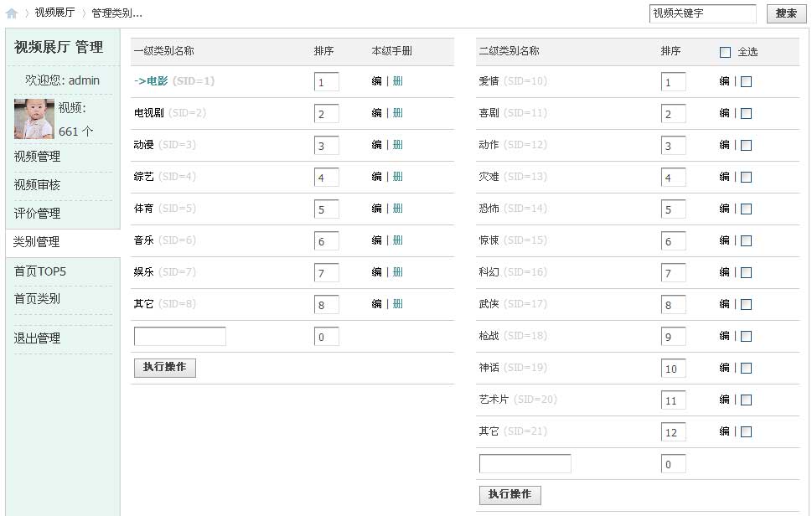Click sort order field for 神话
Viewport: 812px width, 516px height.
pyautogui.click(x=673, y=369)
